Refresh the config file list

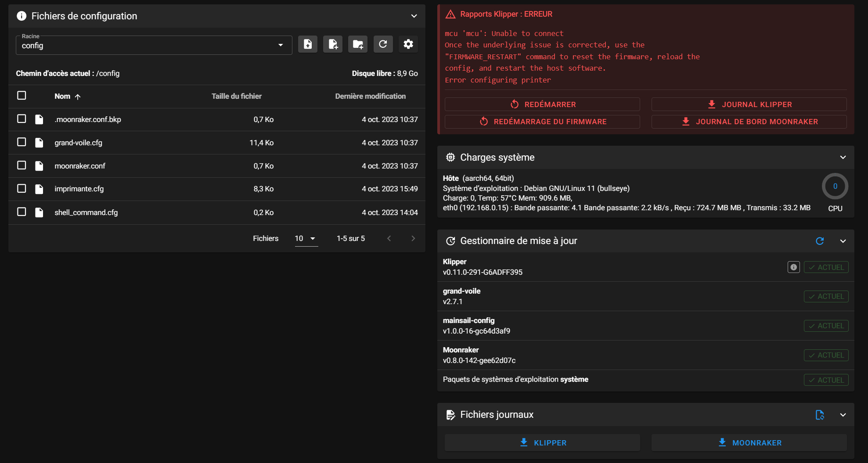coord(383,44)
